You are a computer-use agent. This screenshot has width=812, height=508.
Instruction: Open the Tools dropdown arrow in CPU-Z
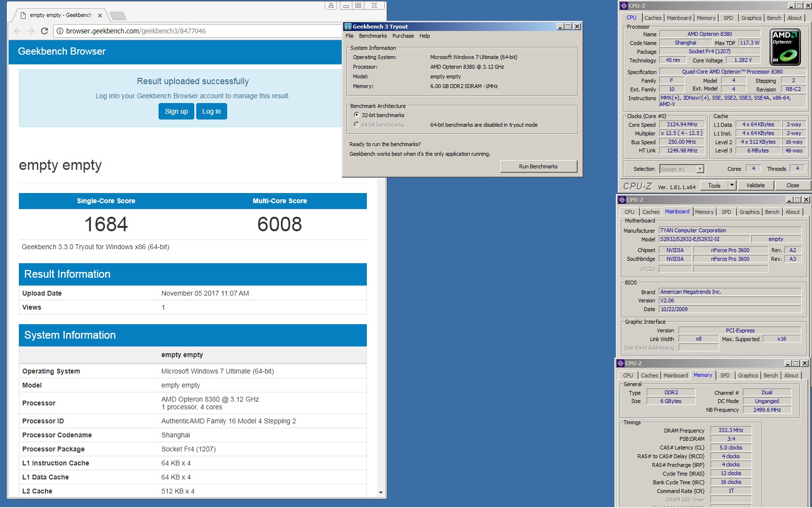732,185
